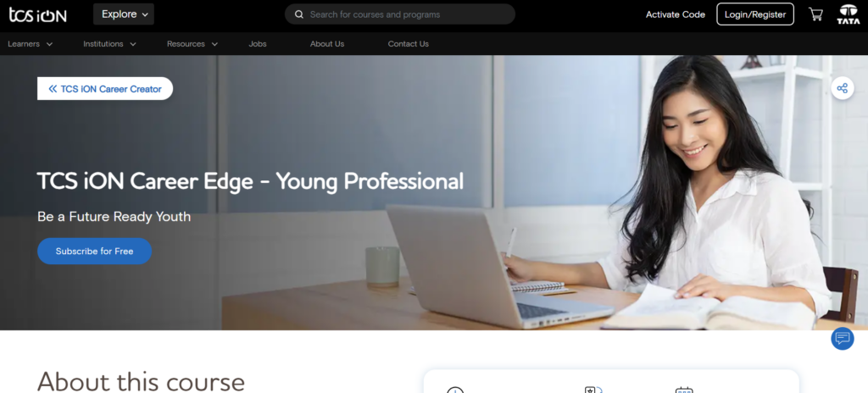Open the chat support bubble icon

coord(842,338)
